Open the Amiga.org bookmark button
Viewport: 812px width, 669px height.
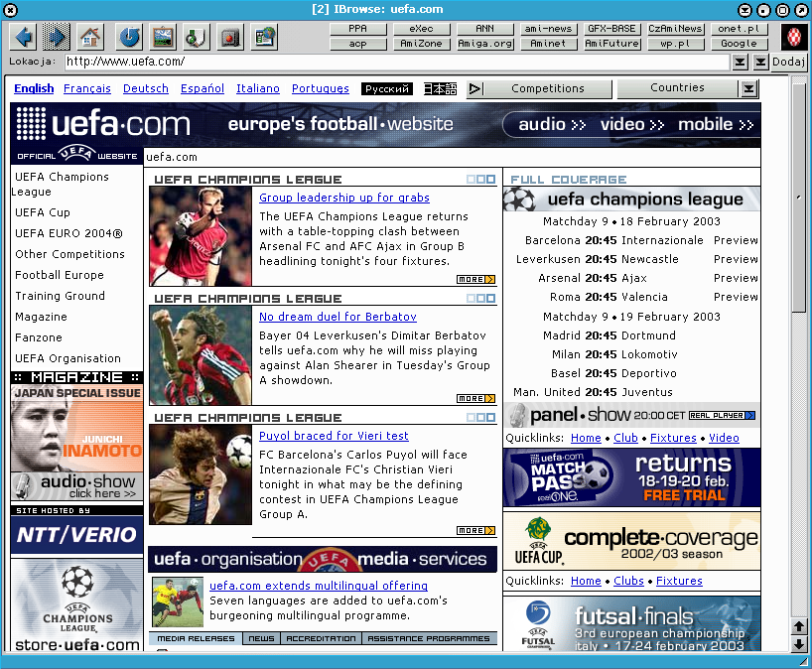(x=485, y=44)
